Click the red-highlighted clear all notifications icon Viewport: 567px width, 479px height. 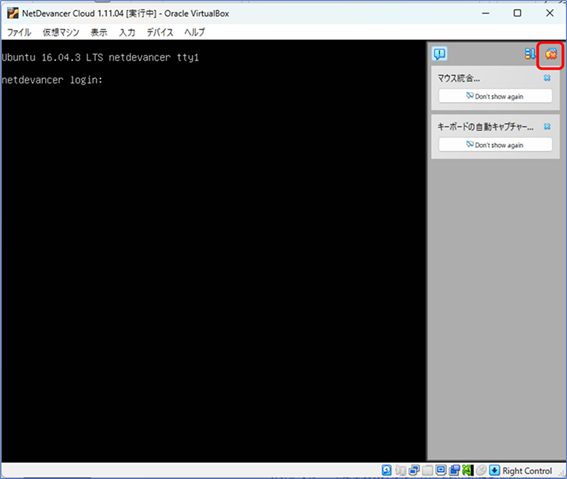[x=551, y=55]
